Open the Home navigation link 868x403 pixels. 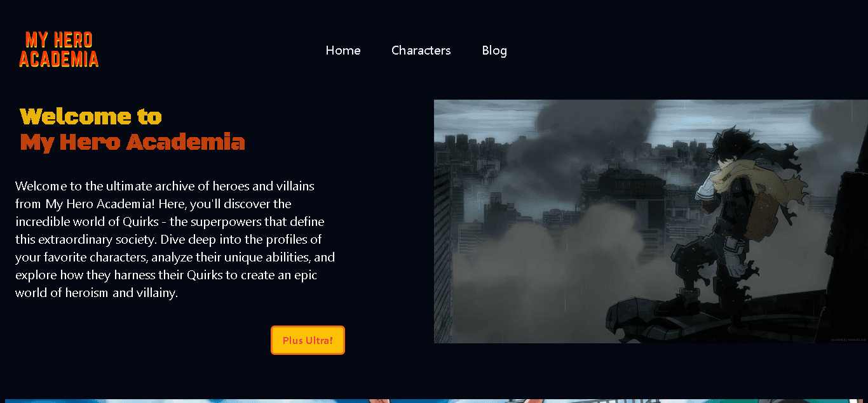coord(343,50)
